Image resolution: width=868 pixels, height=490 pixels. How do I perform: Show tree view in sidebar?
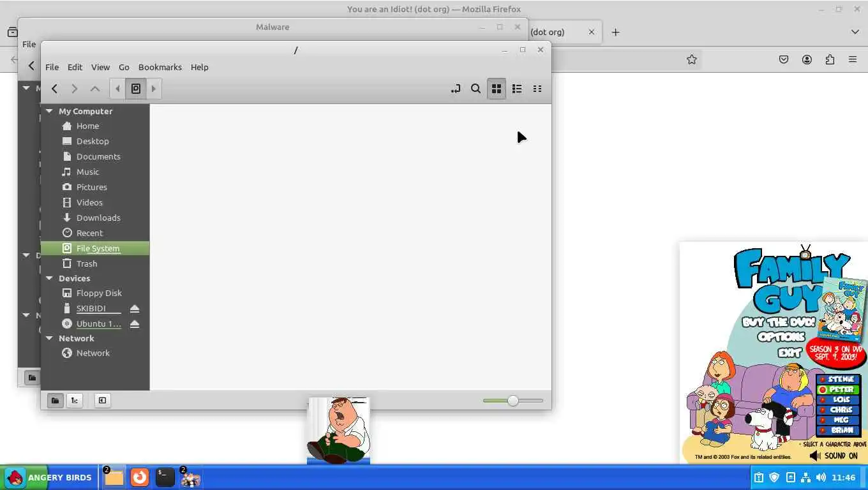[75, 400]
